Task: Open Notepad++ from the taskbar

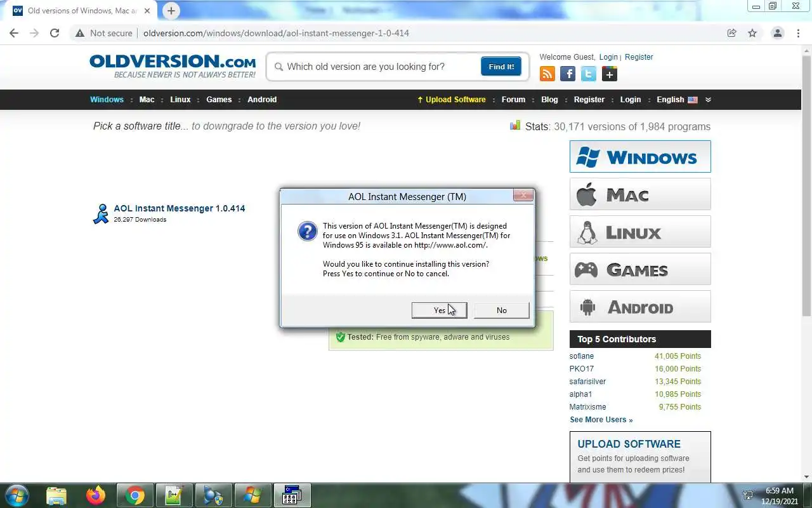Action: tap(174, 495)
